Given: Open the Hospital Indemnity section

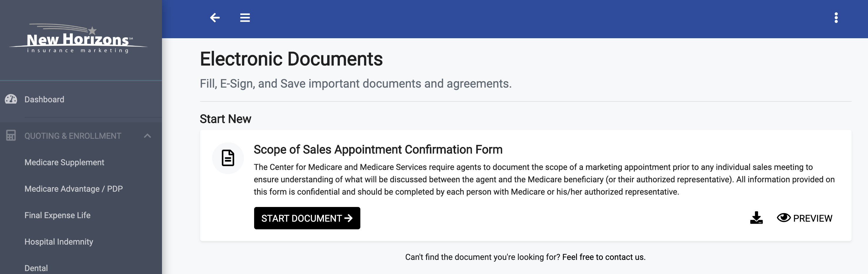Looking at the screenshot, I should [59, 242].
